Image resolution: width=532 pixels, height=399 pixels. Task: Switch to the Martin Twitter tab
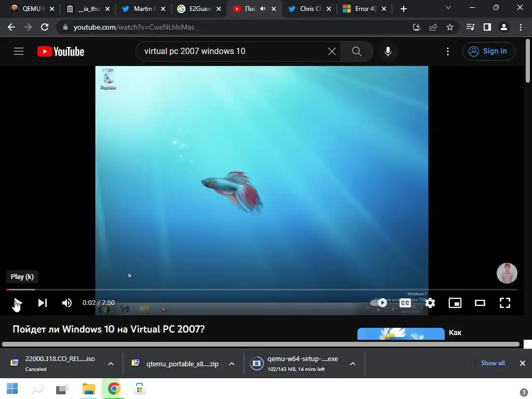click(x=142, y=9)
